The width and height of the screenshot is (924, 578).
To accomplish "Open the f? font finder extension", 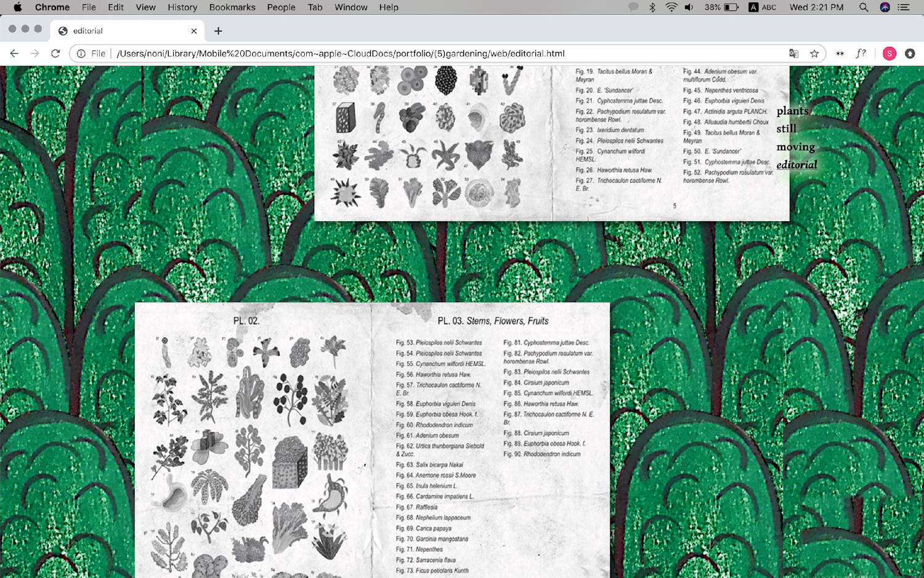I will 861,54.
